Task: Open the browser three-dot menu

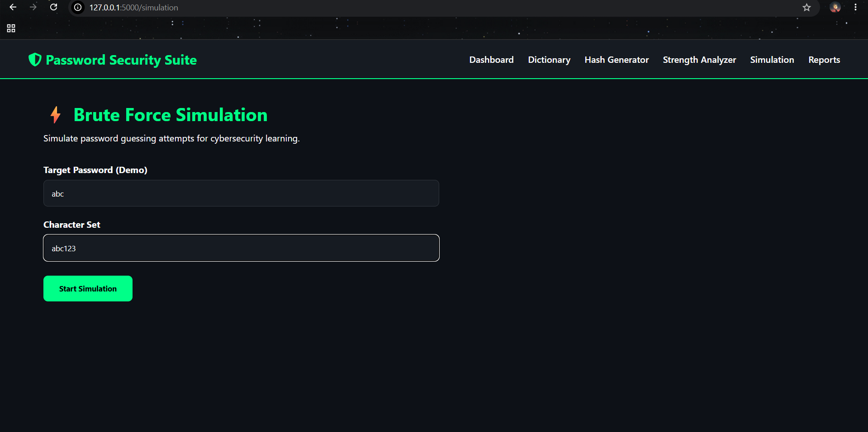Action: (x=855, y=7)
